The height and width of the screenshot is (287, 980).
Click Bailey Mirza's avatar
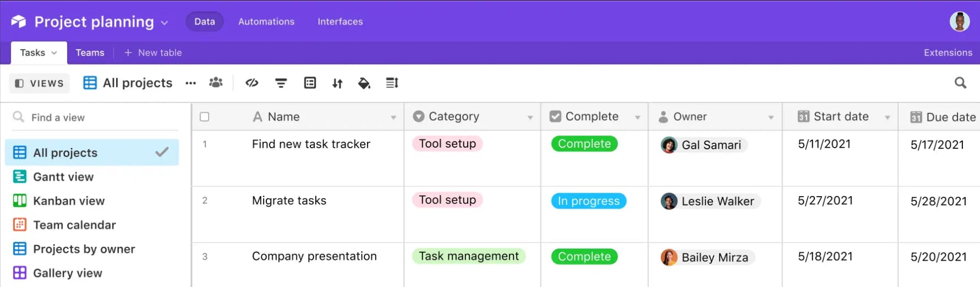669,257
